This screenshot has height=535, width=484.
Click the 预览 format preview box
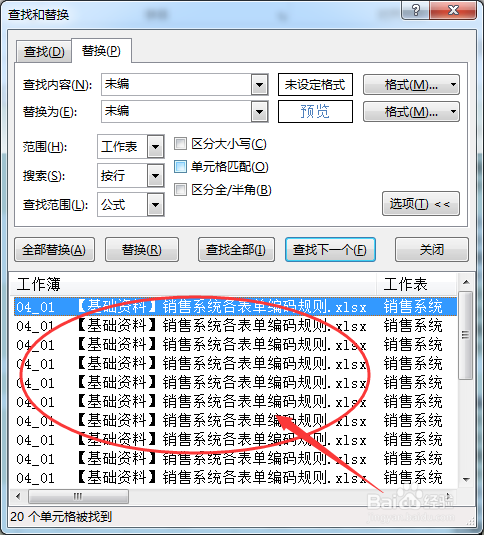pos(315,111)
